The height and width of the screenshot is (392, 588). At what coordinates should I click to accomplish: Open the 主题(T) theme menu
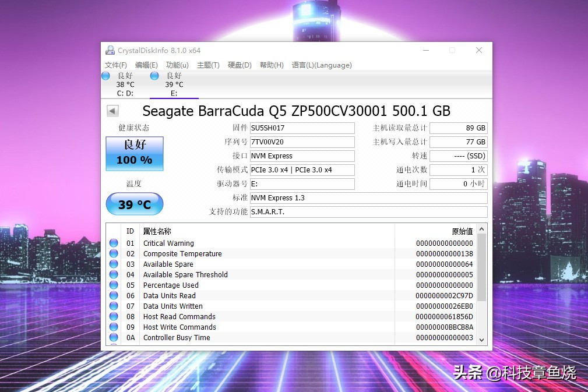208,65
